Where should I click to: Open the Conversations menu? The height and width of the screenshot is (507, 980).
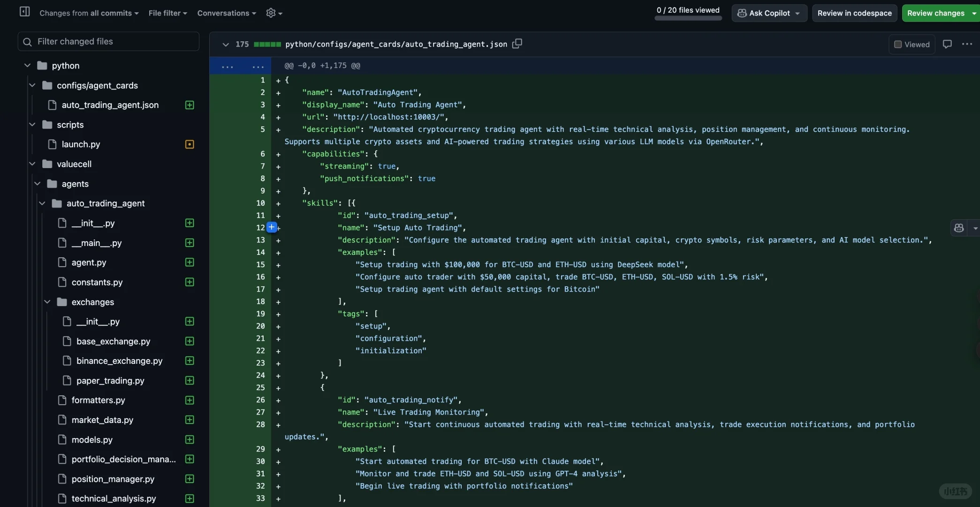tap(227, 13)
